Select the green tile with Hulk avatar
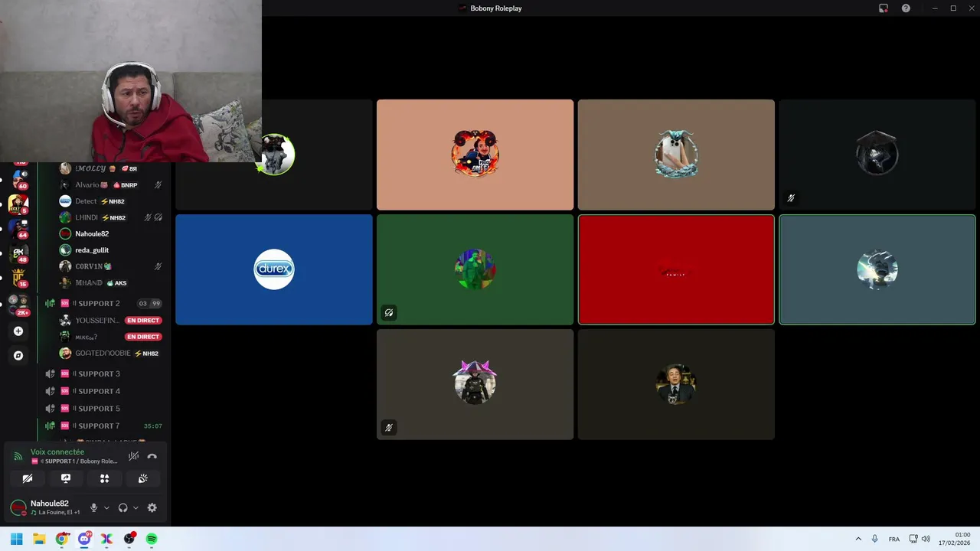 click(475, 269)
